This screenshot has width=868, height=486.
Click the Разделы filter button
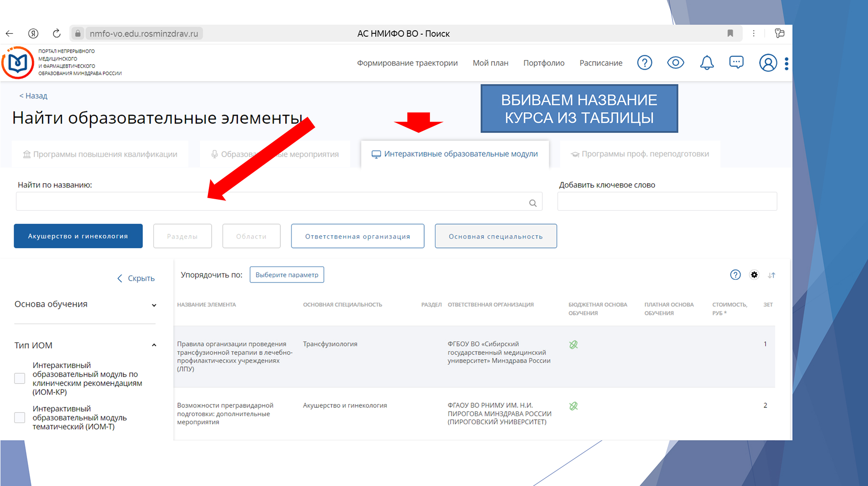click(x=182, y=236)
